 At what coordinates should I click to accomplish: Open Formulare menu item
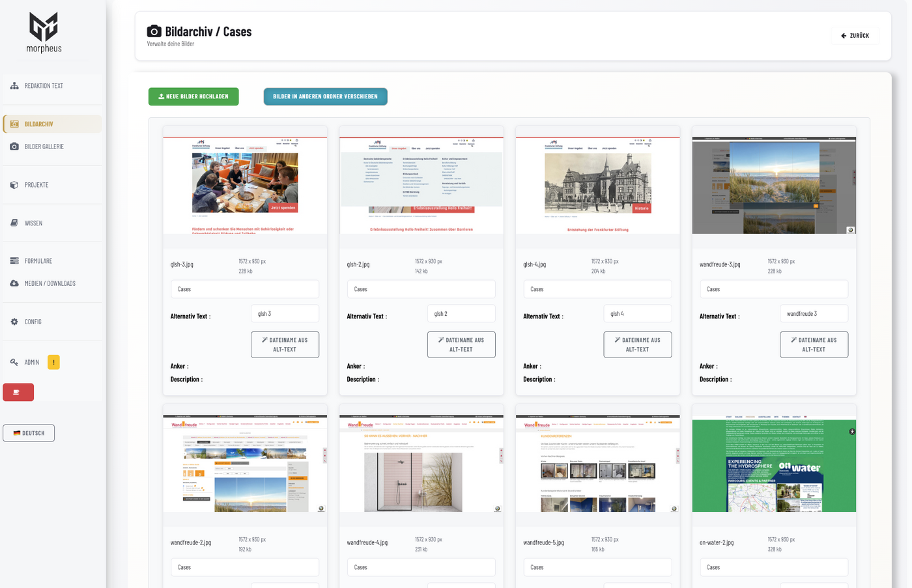click(x=52, y=261)
